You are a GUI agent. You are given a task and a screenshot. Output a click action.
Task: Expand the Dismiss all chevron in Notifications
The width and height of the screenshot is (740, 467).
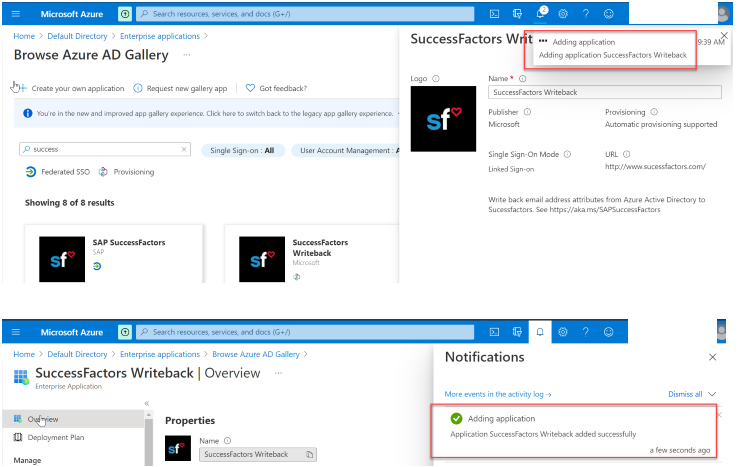click(x=712, y=394)
